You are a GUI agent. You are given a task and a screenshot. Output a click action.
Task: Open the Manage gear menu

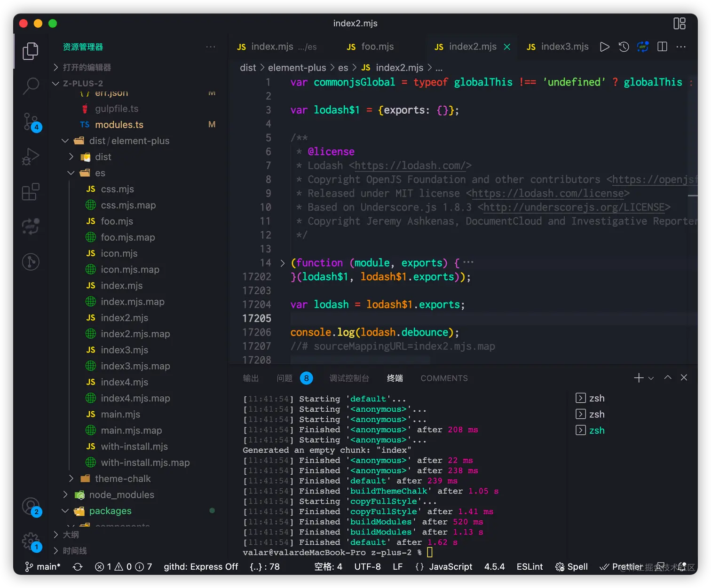coord(32,542)
